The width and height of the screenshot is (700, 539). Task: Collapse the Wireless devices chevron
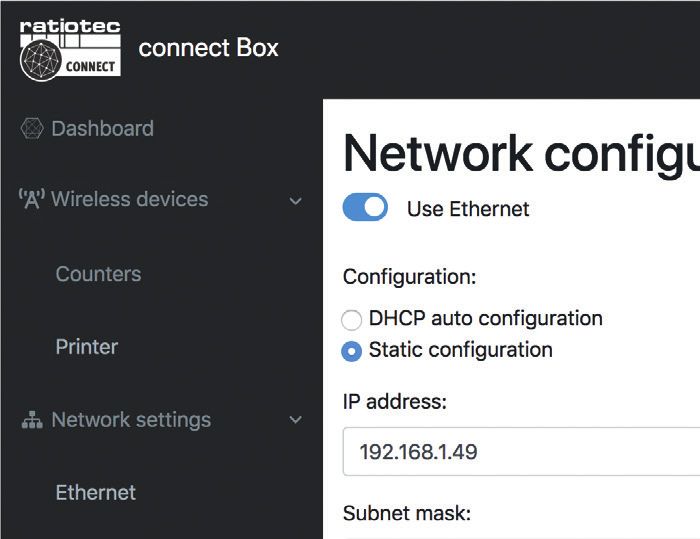tap(296, 201)
